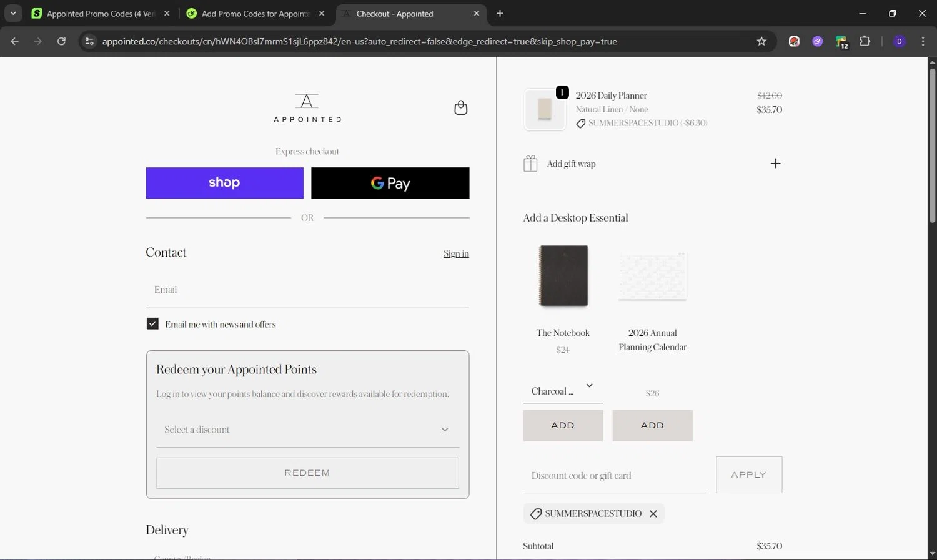This screenshot has width=937, height=560.
Task: Open a new browser tab
Action: coord(500,13)
